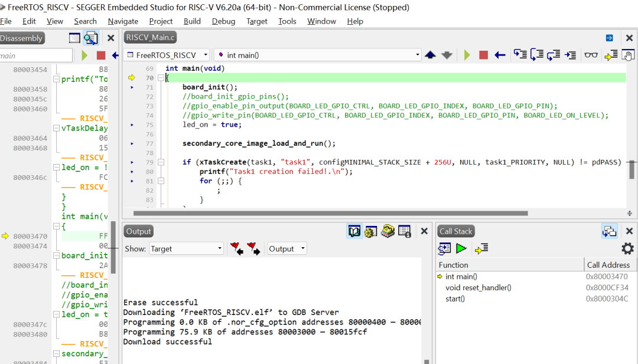Select void reset_handler() in Call Stack

point(478,287)
